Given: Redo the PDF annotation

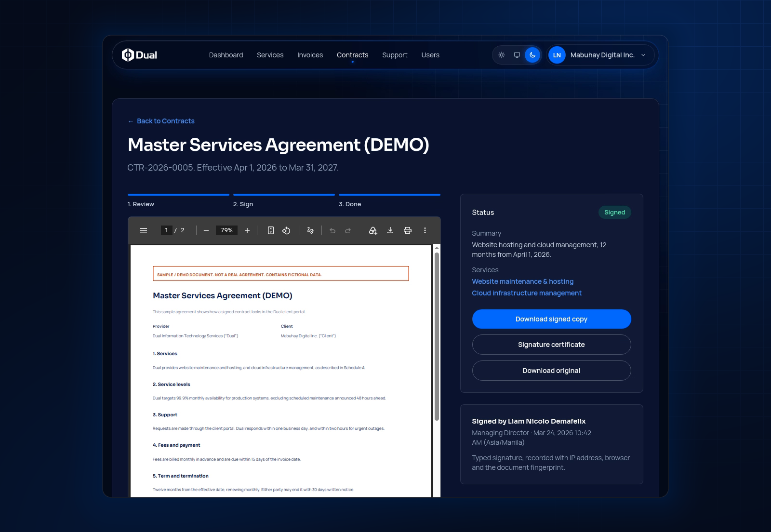Looking at the screenshot, I should click(x=348, y=230).
